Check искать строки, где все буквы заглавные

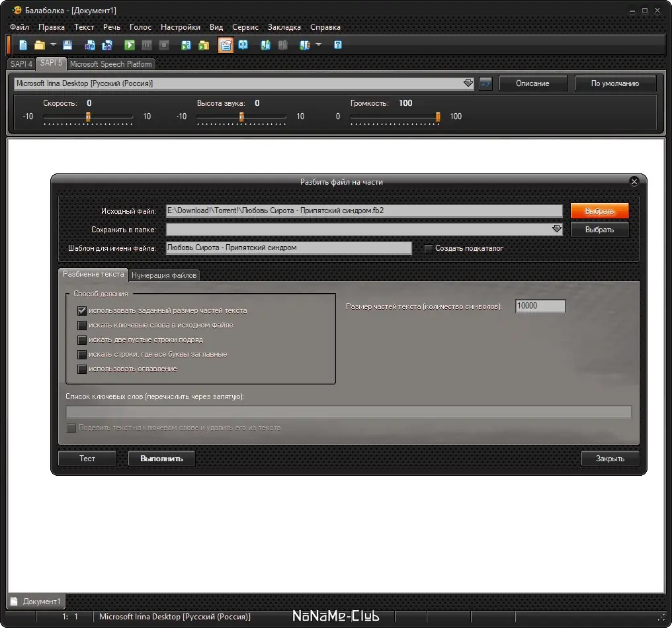click(82, 355)
